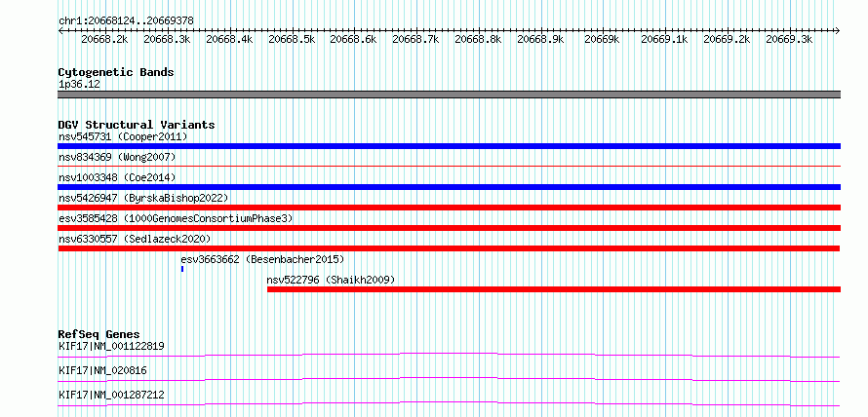The width and height of the screenshot is (868, 417).
Task: Click the red nsv522796 variant bar
Action: coord(554,289)
